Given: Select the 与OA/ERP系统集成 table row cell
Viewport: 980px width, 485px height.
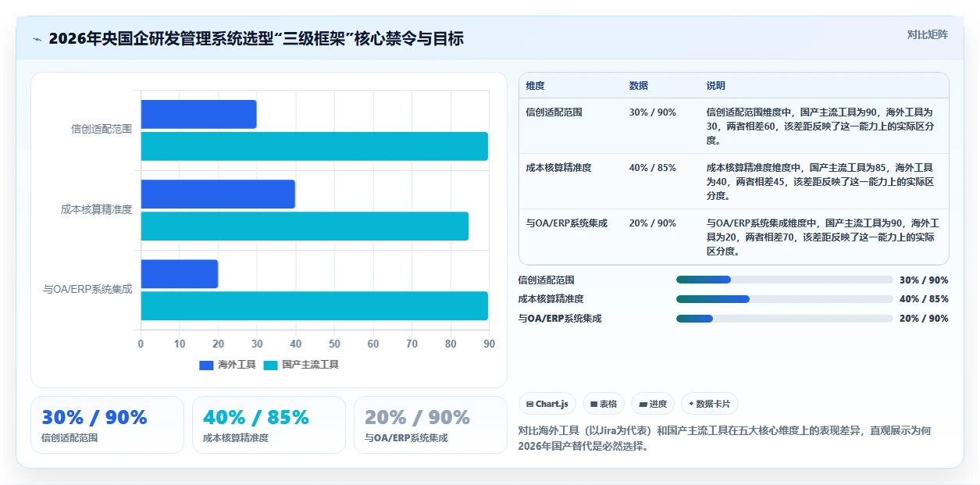Looking at the screenshot, I should point(567,223).
